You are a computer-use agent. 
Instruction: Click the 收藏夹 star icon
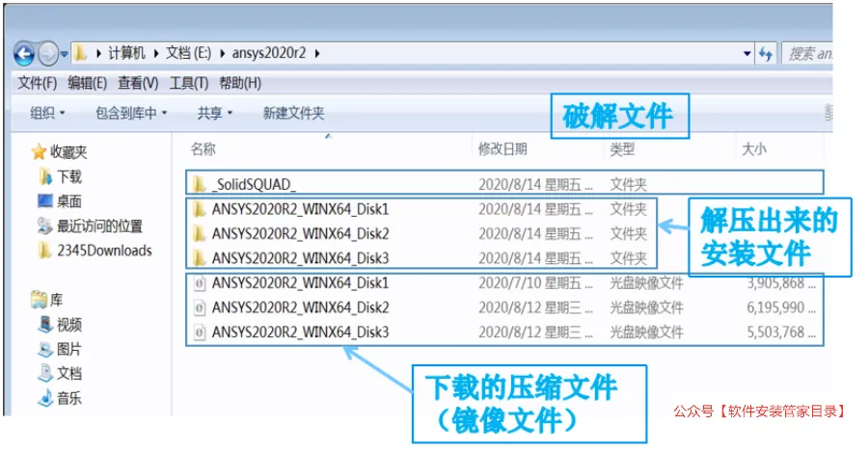(39, 151)
